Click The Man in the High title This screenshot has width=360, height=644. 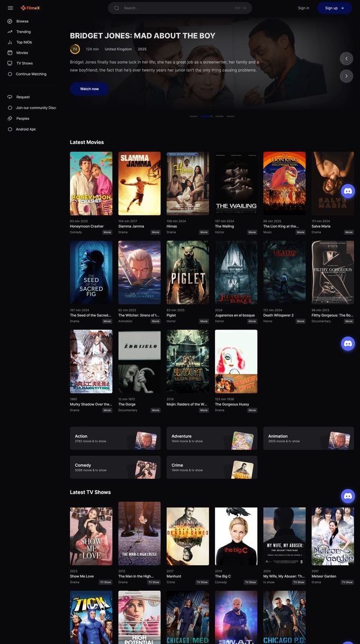(x=136, y=576)
